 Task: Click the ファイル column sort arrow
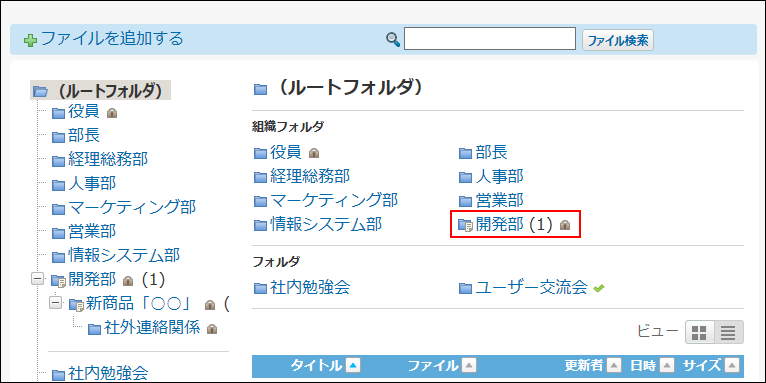coord(468,365)
